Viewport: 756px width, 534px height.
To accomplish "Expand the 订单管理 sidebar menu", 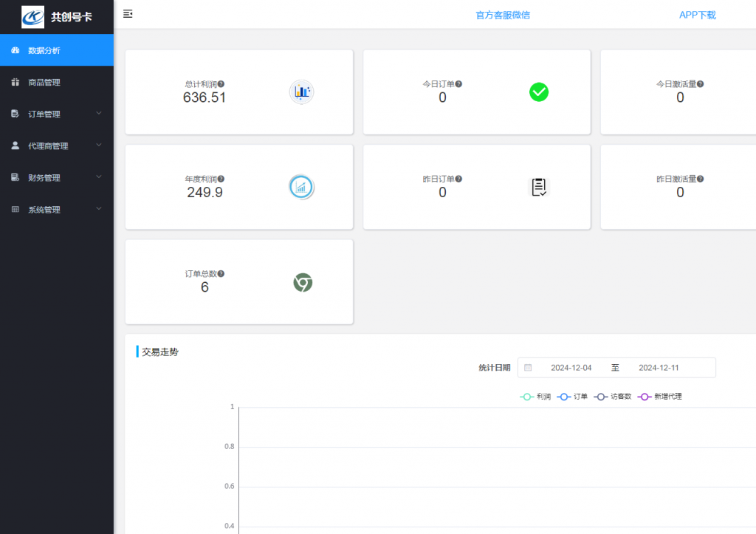I will click(x=56, y=114).
